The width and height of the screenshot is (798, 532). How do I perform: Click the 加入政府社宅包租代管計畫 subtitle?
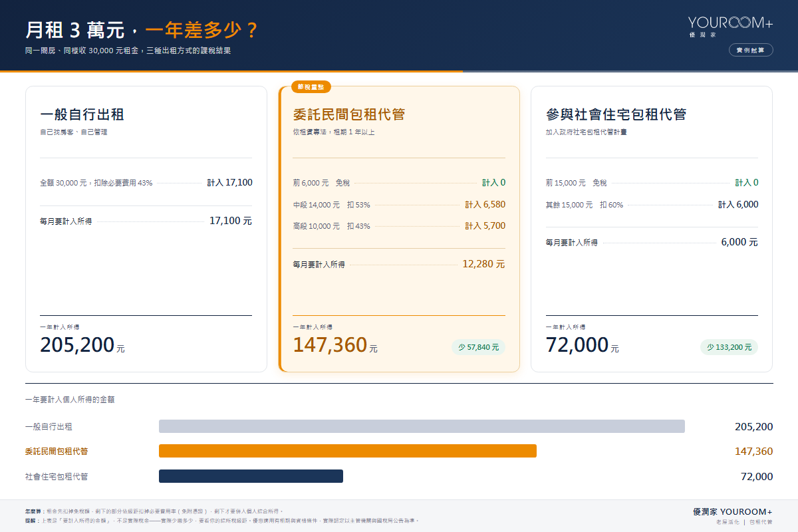coord(587,132)
